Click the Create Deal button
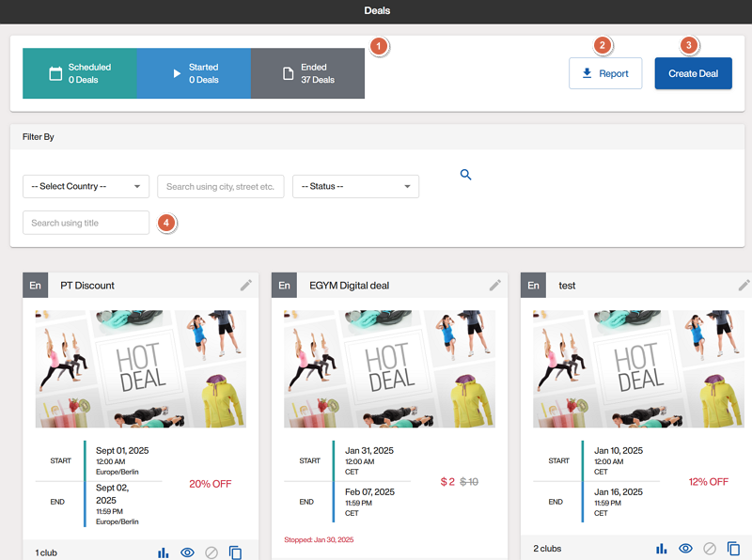Image resolution: width=752 pixels, height=560 pixels. pos(693,73)
